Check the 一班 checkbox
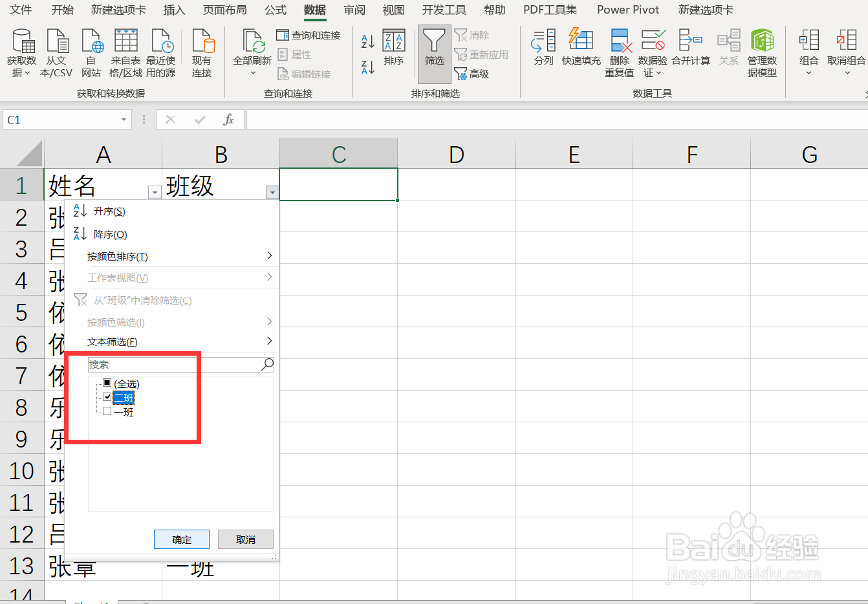Viewport: 868px width, 604px height. pyautogui.click(x=107, y=411)
